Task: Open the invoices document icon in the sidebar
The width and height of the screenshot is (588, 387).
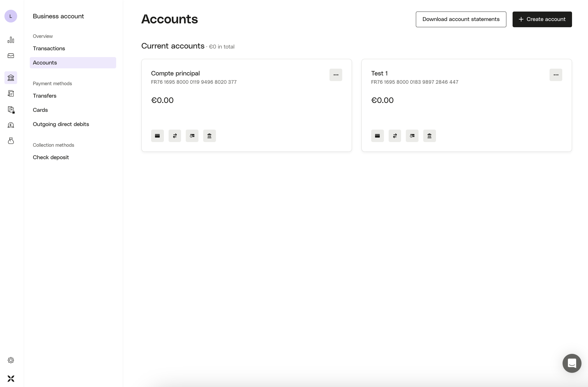Action: (x=11, y=93)
